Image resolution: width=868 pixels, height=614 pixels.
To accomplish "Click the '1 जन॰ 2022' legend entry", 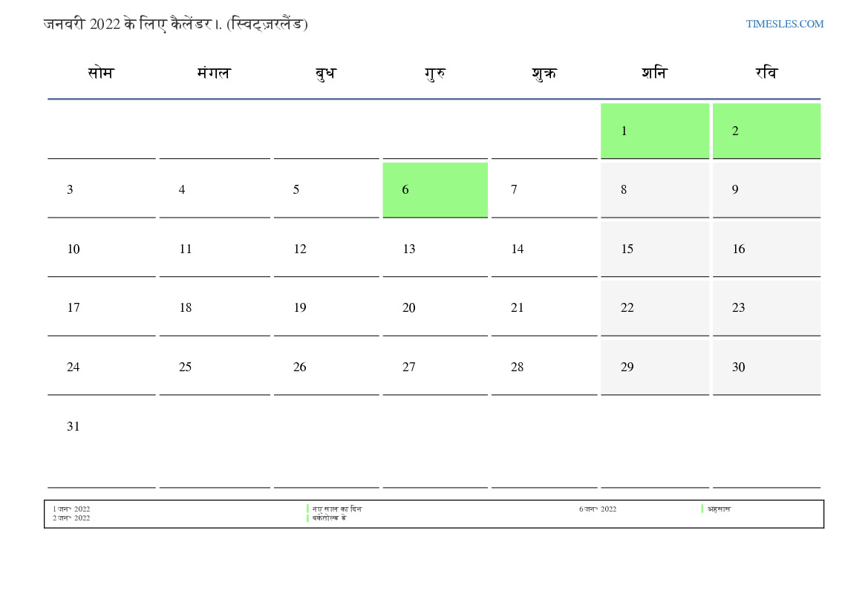I will coord(71,509).
